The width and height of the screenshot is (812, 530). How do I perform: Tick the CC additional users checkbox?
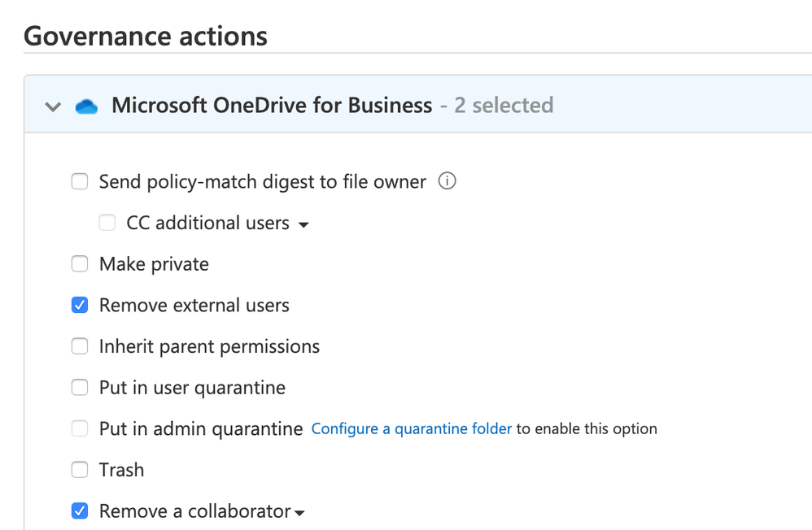[x=107, y=223]
